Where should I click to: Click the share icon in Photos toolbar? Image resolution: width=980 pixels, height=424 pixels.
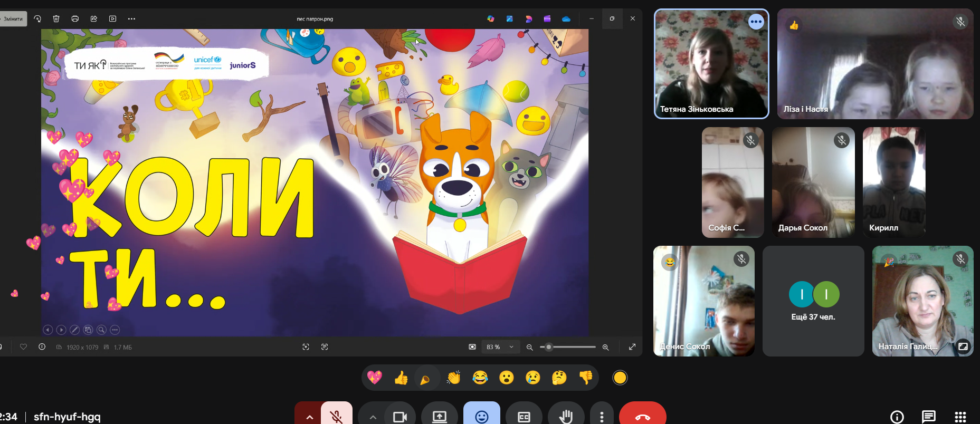click(x=94, y=19)
